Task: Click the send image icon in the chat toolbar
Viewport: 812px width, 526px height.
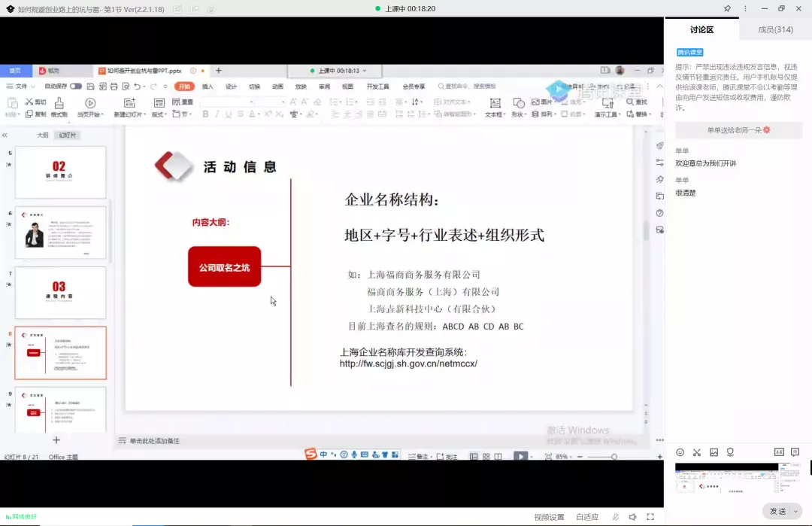Action: click(714, 452)
